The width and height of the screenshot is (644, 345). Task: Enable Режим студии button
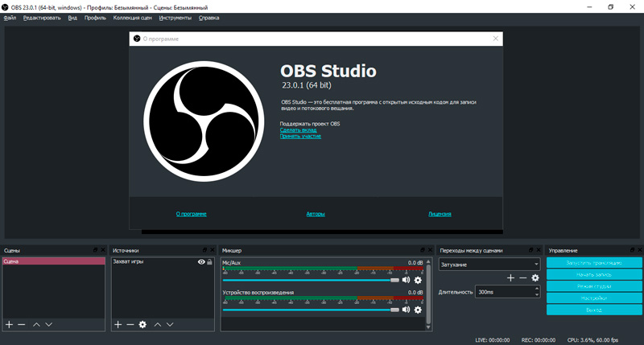594,286
